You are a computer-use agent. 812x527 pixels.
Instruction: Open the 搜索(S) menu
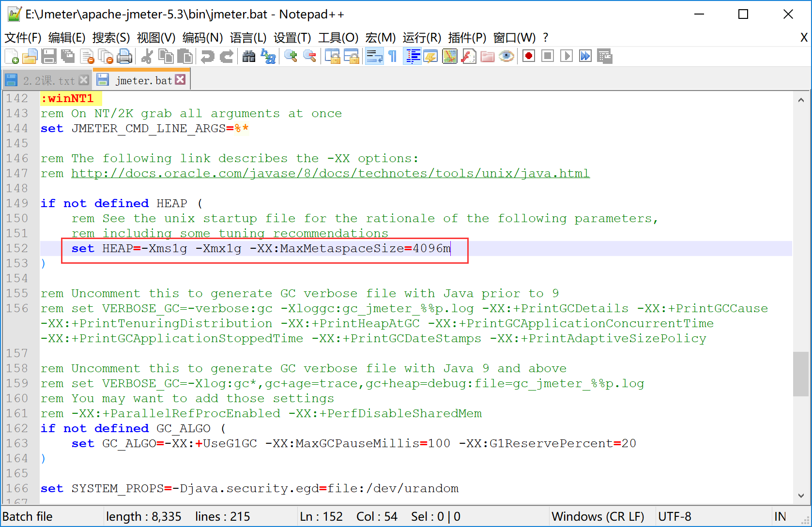(111, 38)
